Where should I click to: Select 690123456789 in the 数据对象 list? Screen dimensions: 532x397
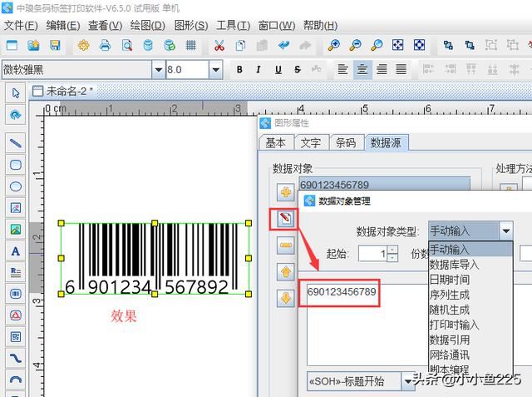coord(384,184)
